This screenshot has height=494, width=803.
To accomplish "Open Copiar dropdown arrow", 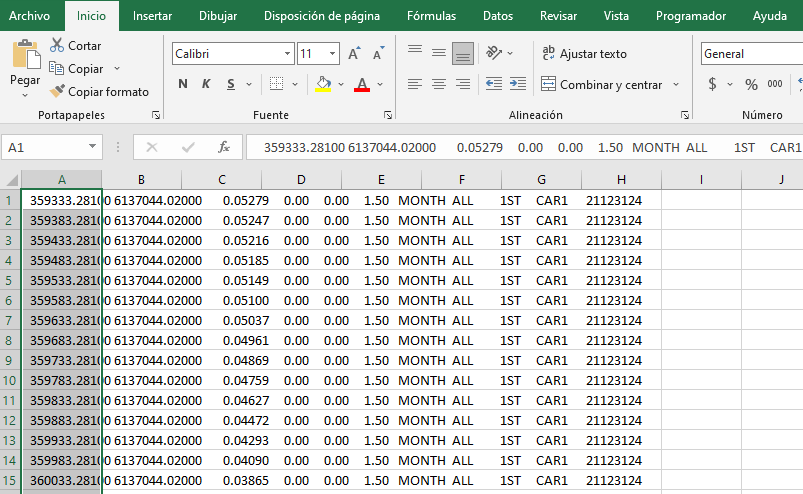I will [x=117, y=69].
